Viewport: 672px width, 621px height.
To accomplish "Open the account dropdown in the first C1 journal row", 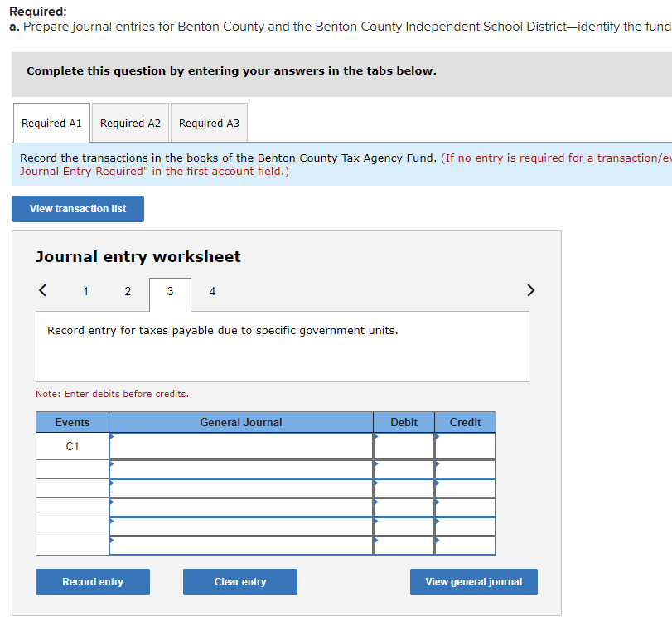I will (112, 445).
